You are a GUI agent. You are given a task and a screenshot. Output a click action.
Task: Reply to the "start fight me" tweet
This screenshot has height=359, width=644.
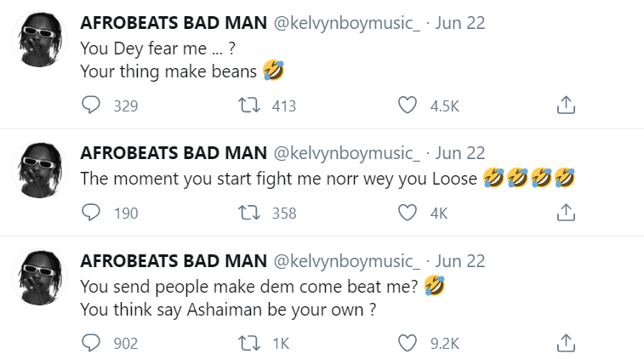(x=91, y=213)
